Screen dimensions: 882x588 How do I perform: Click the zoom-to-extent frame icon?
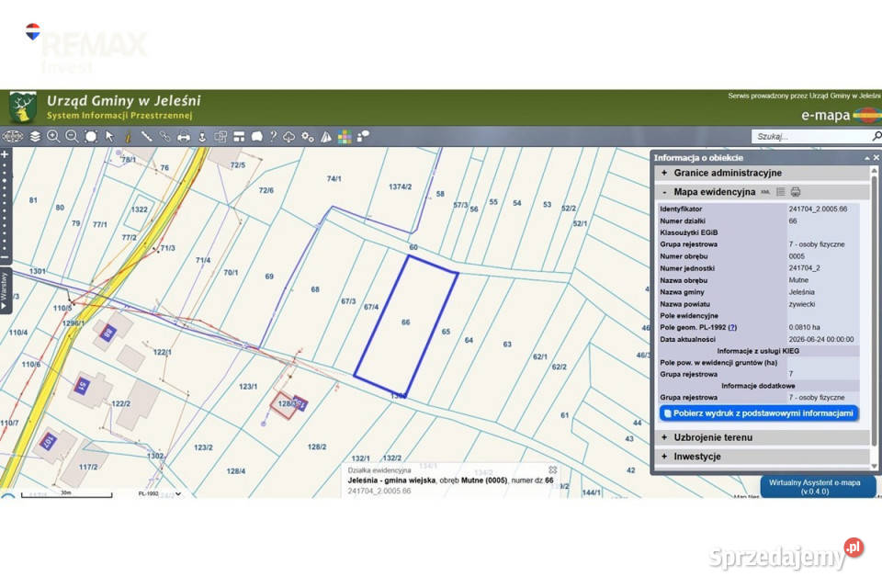pos(91,136)
